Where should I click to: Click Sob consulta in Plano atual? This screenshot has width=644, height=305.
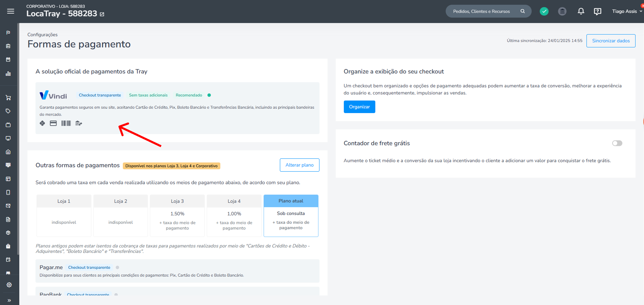[291, 213]
